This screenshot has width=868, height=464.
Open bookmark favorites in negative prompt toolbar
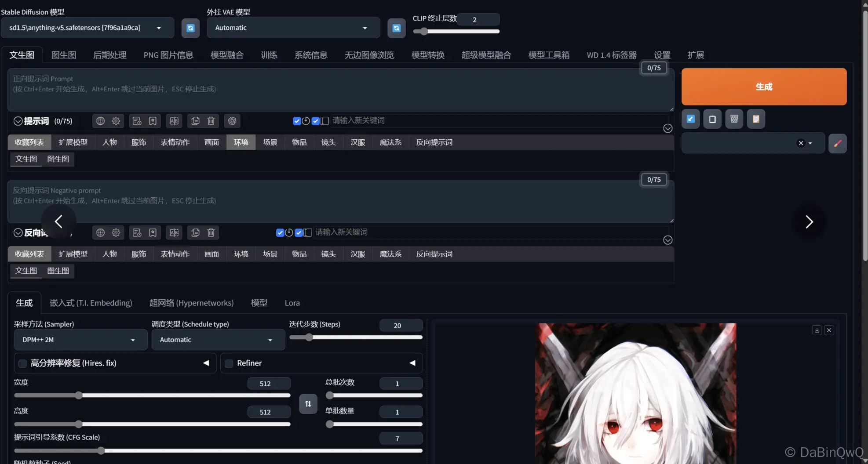(x=153, y=232)
